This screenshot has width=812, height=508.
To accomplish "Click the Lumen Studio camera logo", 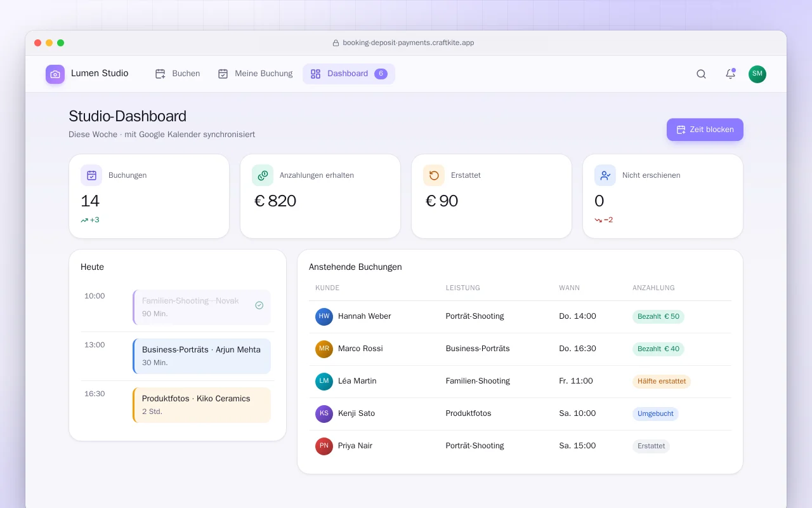I will point(55,74).
